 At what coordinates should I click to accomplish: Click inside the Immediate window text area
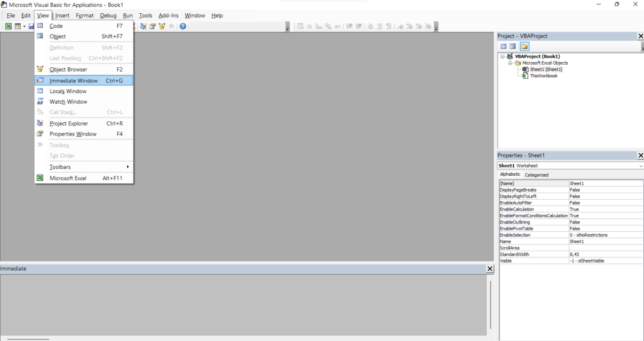243,305
